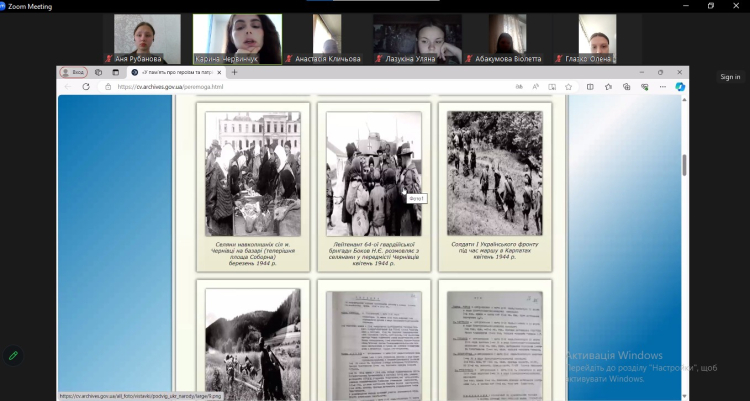Select the peremoga page browser tab
Screen dimensions: 750x401
tap(175, 72)
